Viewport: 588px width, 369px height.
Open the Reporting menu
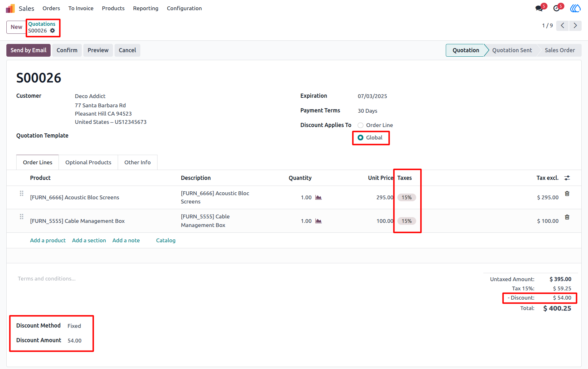(x=146, y=8)
